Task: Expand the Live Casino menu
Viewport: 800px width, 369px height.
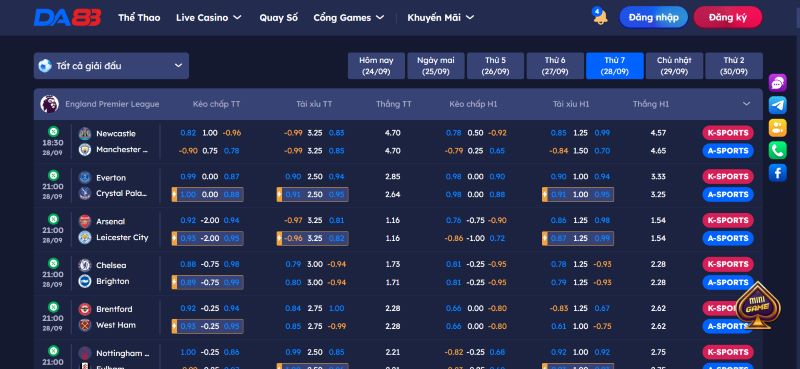Action: [x=209, y=17]
